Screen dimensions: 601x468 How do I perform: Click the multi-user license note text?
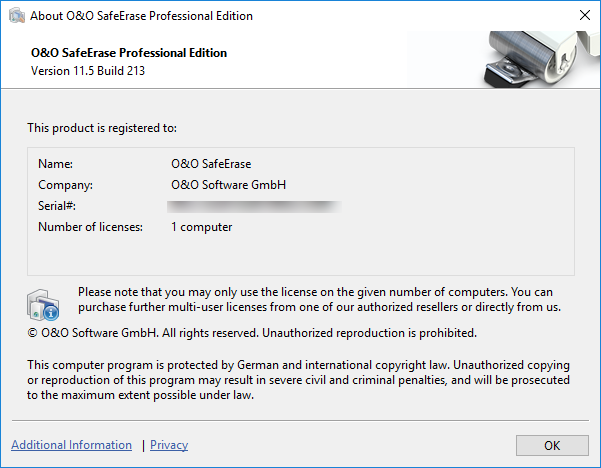pyautogui.click(x=319, y=299)
